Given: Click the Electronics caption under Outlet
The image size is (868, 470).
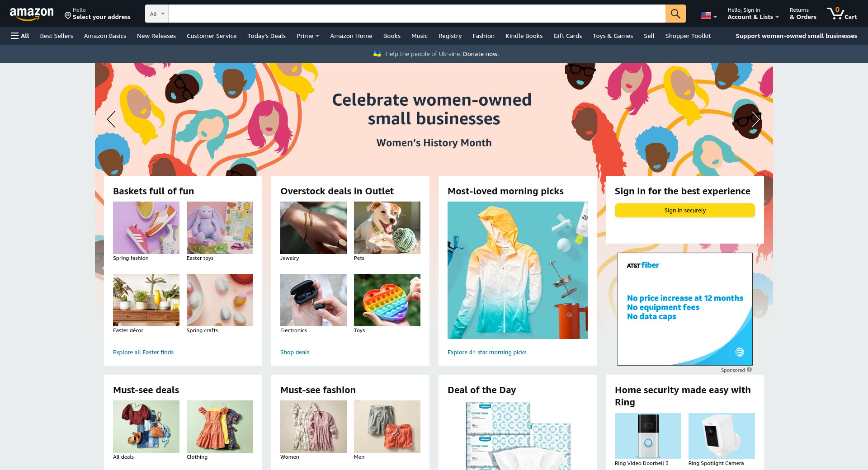Looking at the screenshot, I should (x=293, y=330).
